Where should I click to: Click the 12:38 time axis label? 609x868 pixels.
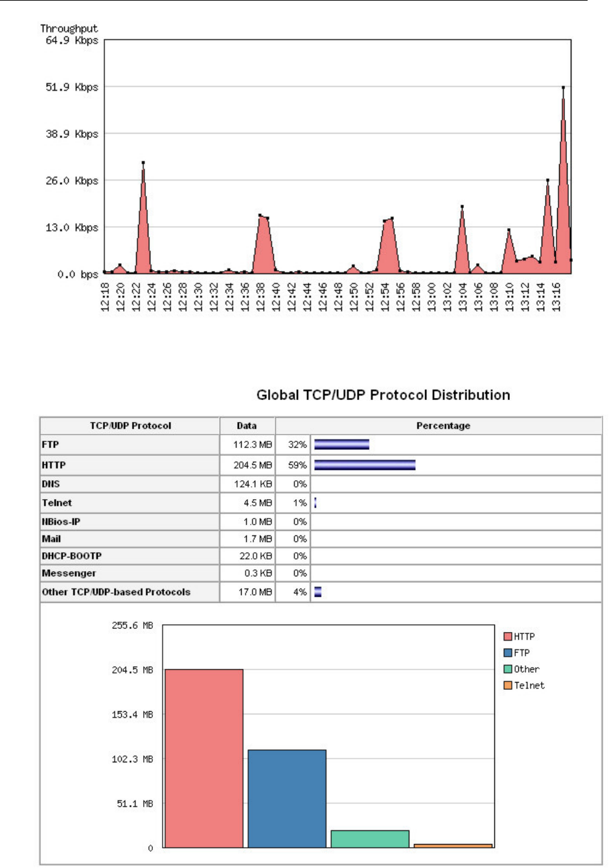(260, 297)
